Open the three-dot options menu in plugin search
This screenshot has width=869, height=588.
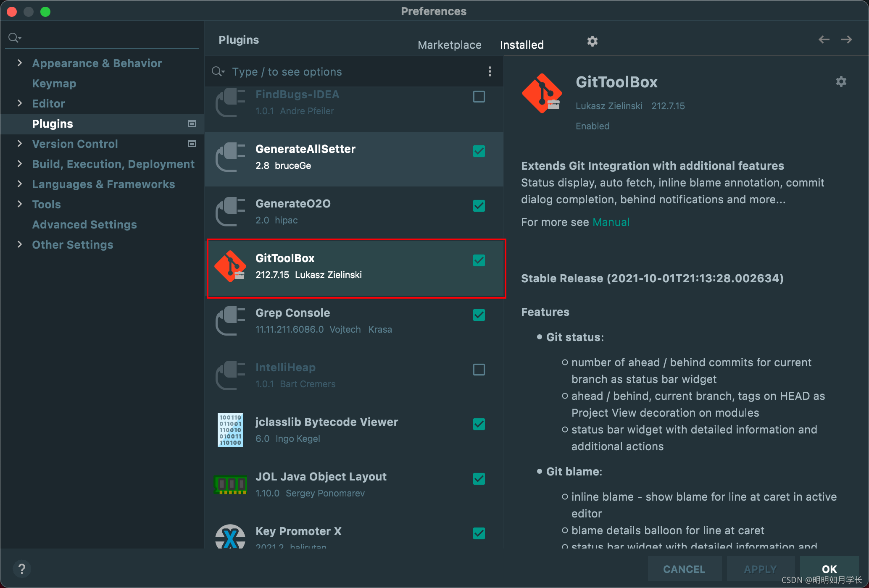(x=490, y=71)
